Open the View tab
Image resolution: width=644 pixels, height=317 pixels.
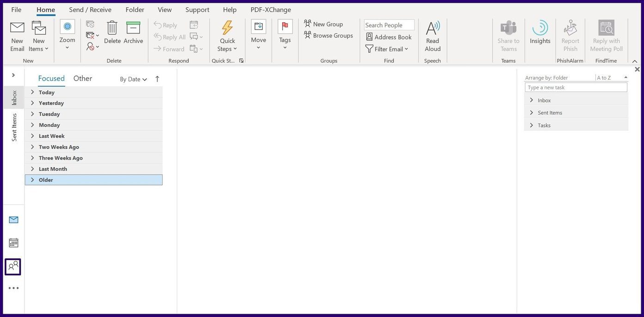coord(165,10)
